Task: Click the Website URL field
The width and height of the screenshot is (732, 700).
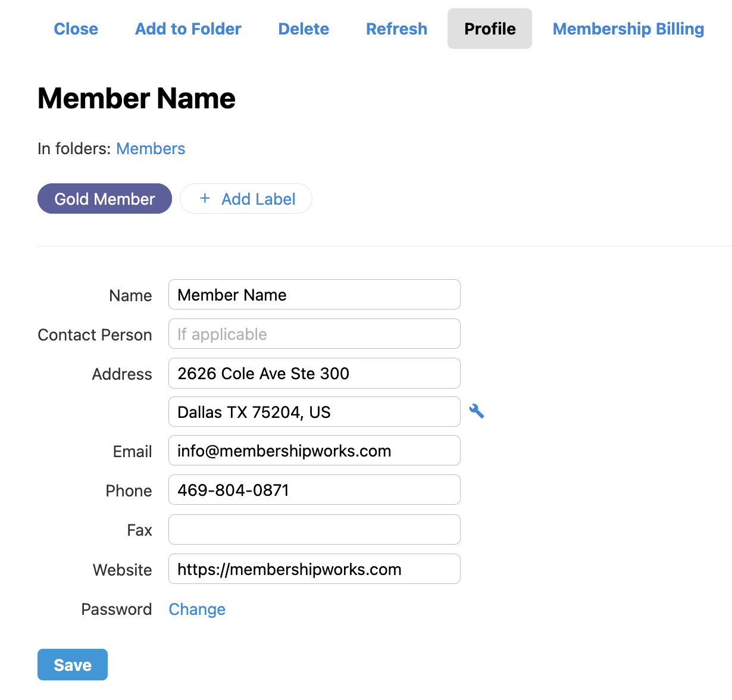Action: point(314,569)
